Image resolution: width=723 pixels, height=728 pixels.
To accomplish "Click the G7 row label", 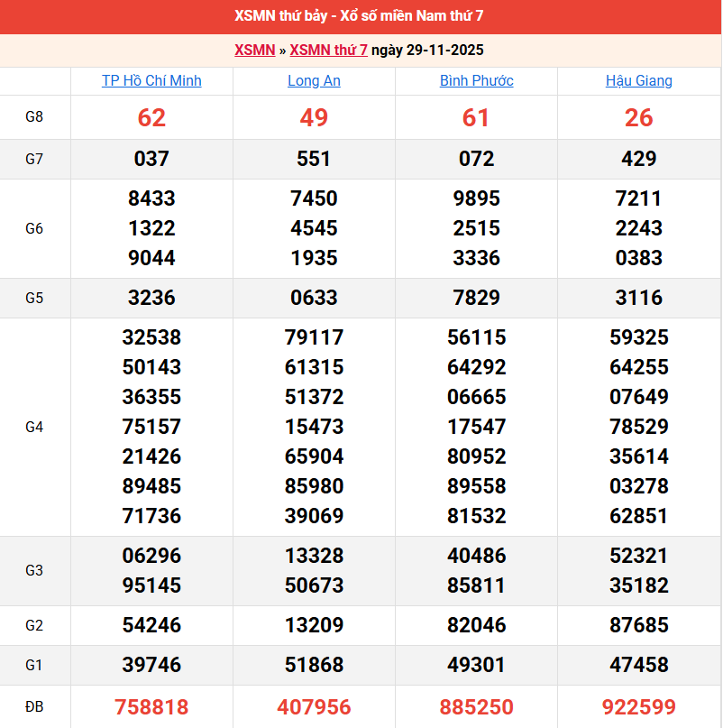I will tap(34, 160).
